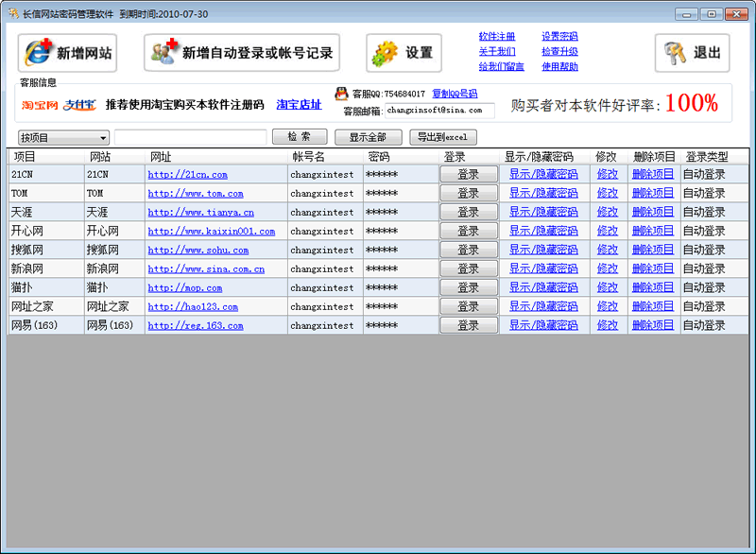
Task: Click the 复制QQ号码 link
Action: pos(455,94)
